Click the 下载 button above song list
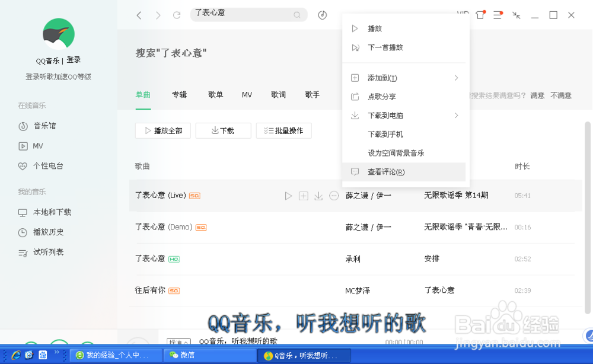This screenshot has height=364, width=593. (x=223, y=131)
